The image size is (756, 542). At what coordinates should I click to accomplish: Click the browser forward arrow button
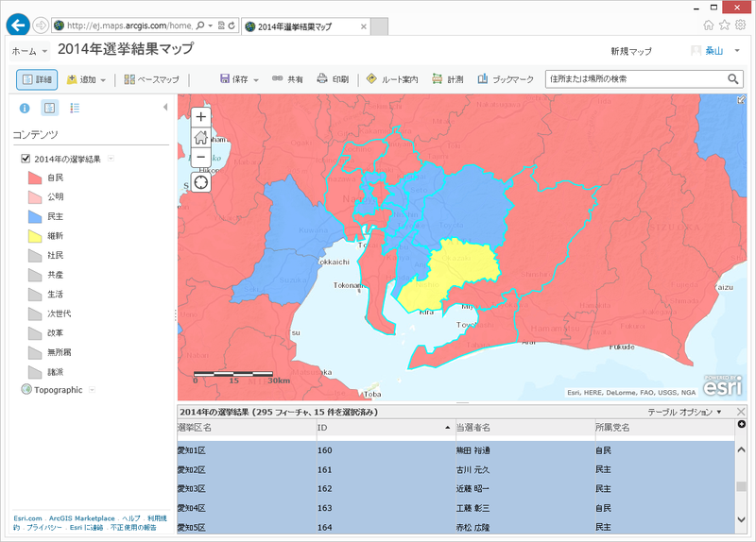41,25
